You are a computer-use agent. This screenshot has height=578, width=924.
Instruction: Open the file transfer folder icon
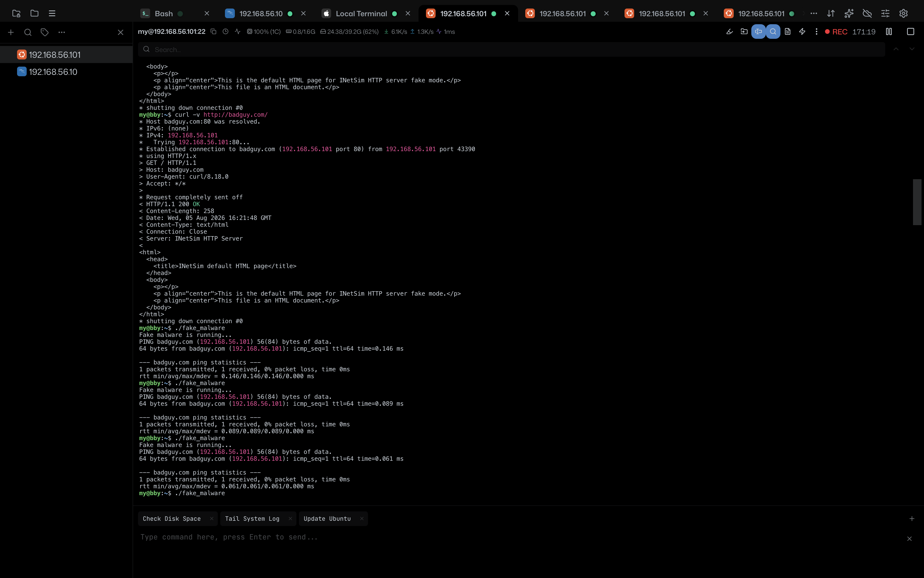pyautogui.click(x=744, y=32)
